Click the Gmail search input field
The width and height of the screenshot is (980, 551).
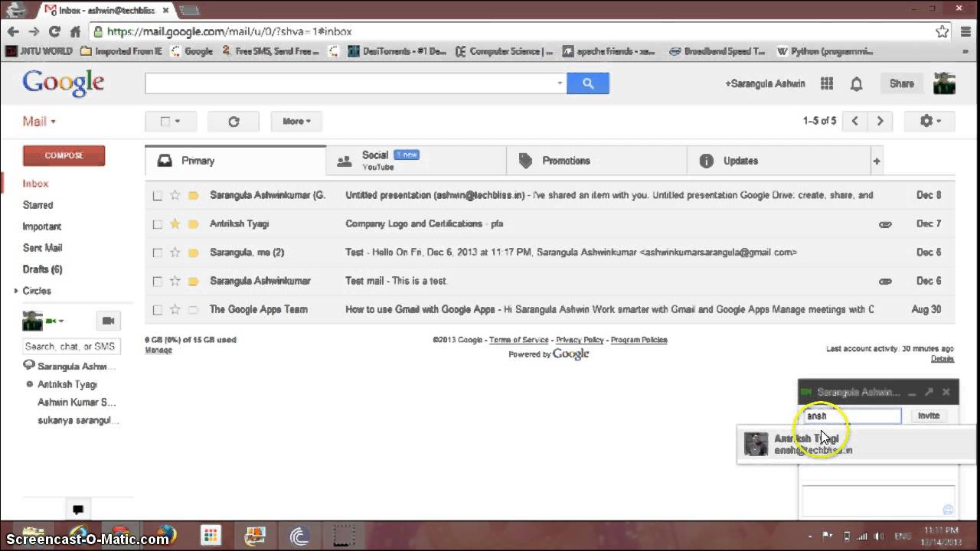tap(350, 83)
